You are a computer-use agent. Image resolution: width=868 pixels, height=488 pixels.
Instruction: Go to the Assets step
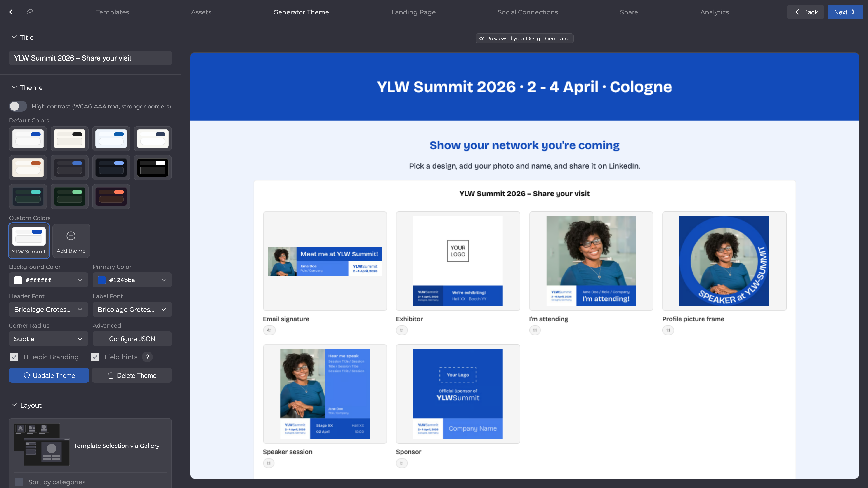point(201,12)
